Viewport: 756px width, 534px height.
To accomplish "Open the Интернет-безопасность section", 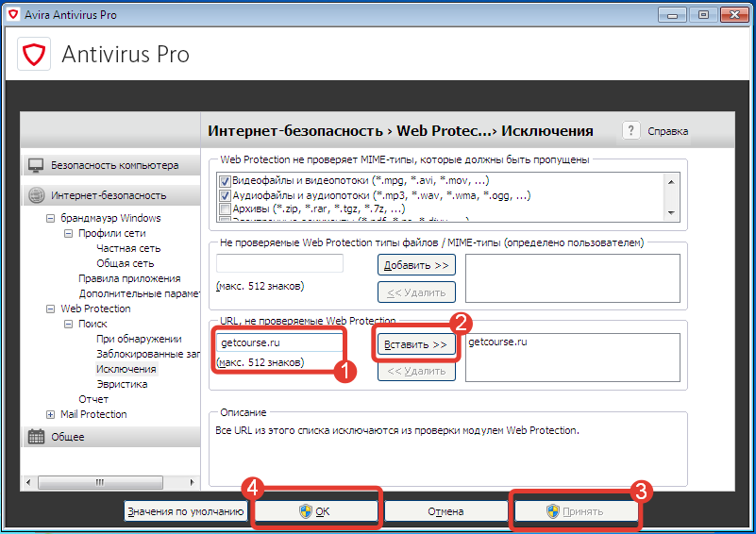I will 110,195.
